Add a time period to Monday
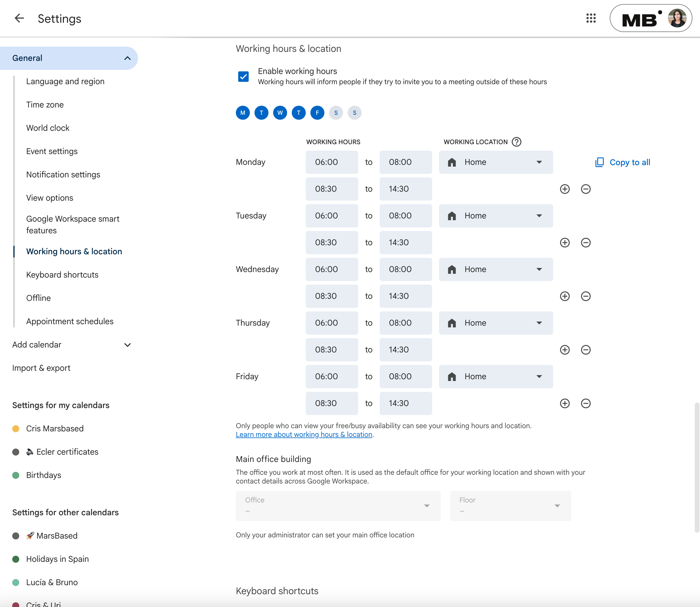The height and width of the screenshot is (607, 700). [565, 189]
